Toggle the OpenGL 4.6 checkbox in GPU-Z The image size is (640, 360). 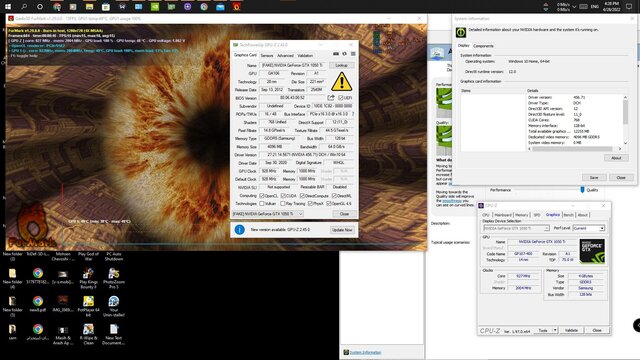pos(329,203)
